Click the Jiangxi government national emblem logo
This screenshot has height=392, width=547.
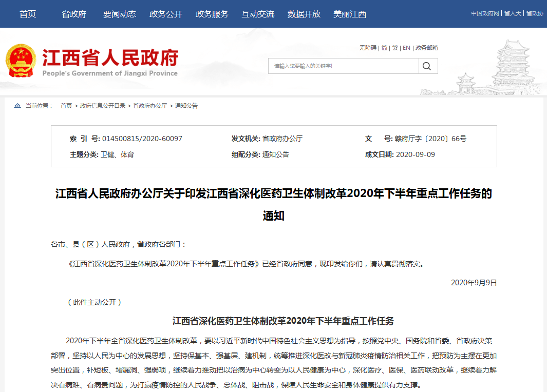pos(21,61)
